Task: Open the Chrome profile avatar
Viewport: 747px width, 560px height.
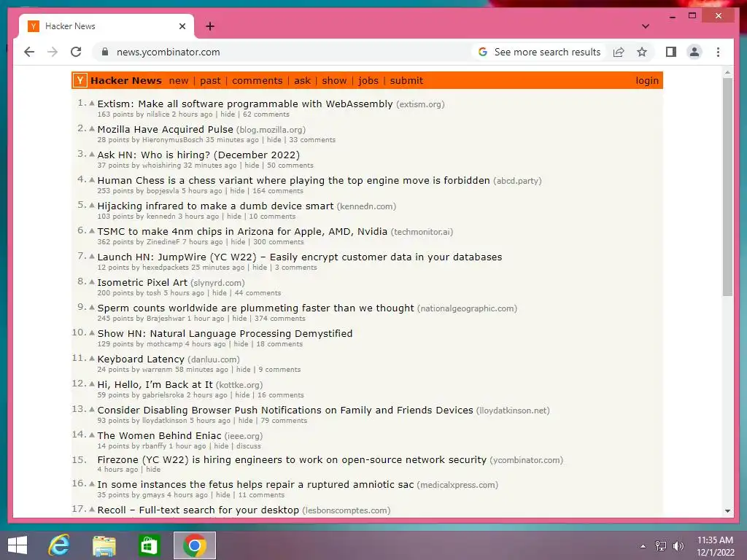Action: pos(694,52)
